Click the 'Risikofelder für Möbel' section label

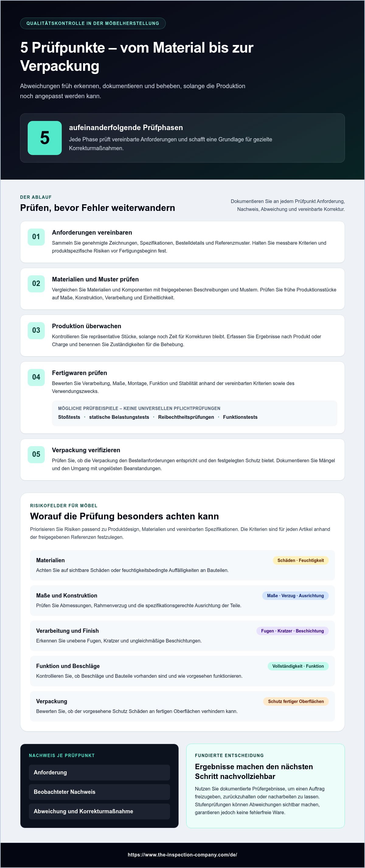[64, 505]
